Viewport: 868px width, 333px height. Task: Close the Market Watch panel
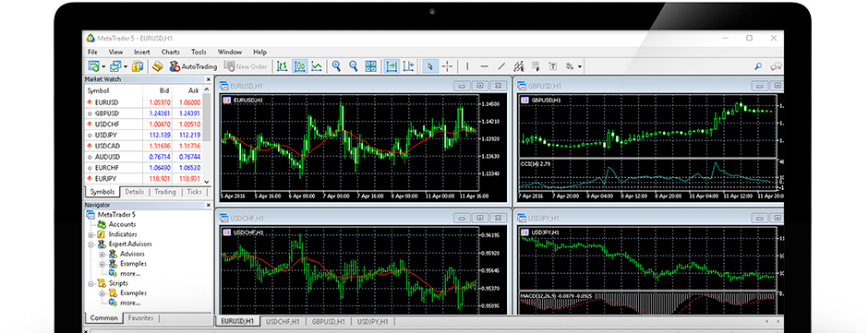point(208,79)
